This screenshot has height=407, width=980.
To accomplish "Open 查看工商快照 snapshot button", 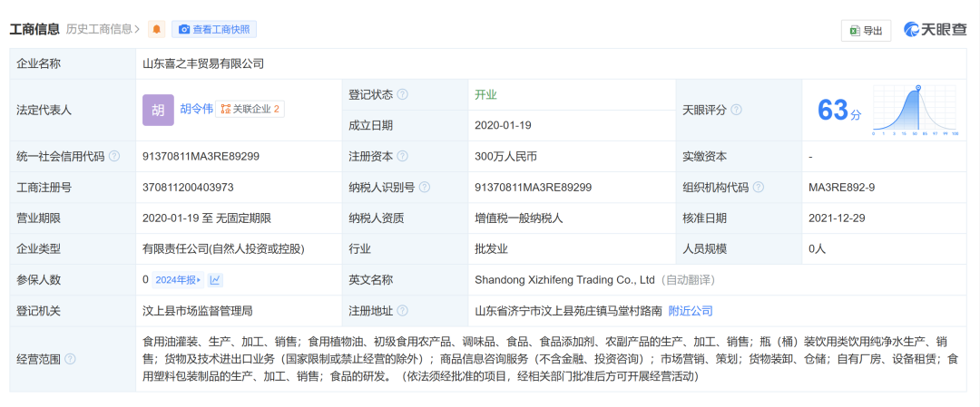I will click(214, 29).
